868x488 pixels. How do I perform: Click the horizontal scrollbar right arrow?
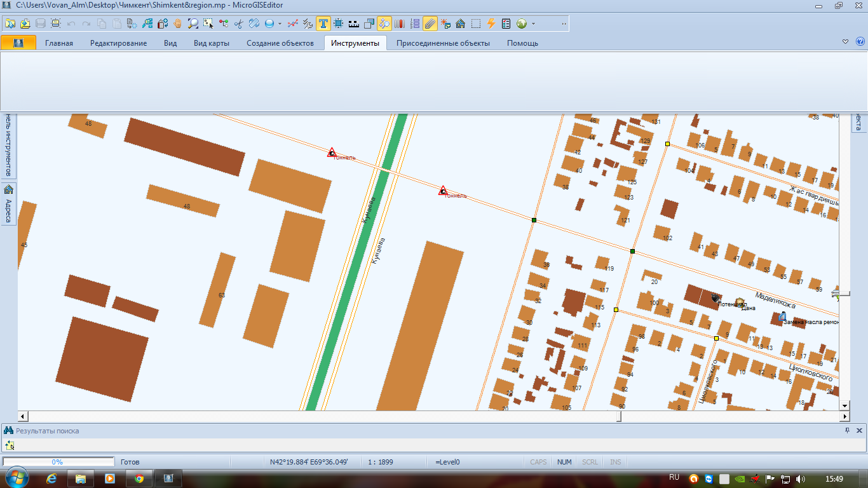[844, 416]
